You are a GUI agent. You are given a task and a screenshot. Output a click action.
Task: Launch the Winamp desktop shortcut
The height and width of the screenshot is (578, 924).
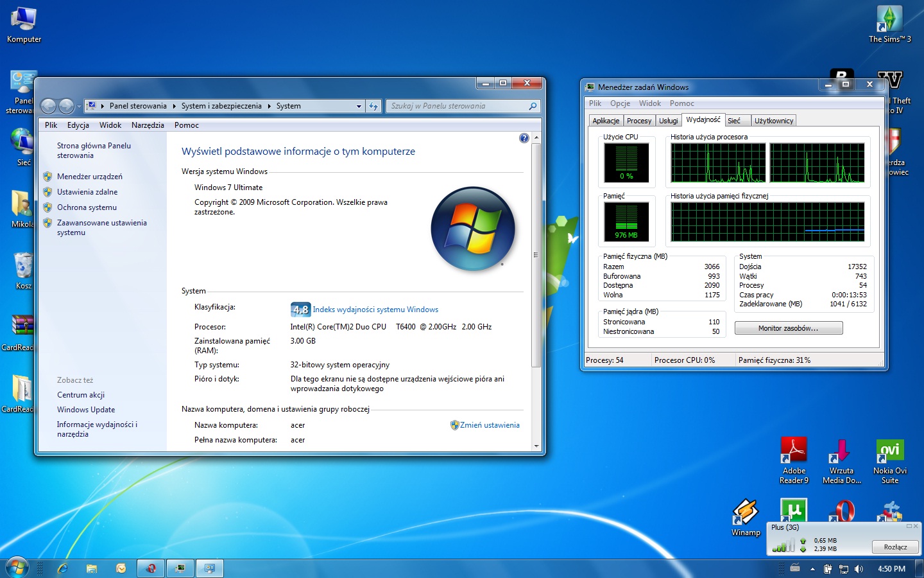[746, 518]
